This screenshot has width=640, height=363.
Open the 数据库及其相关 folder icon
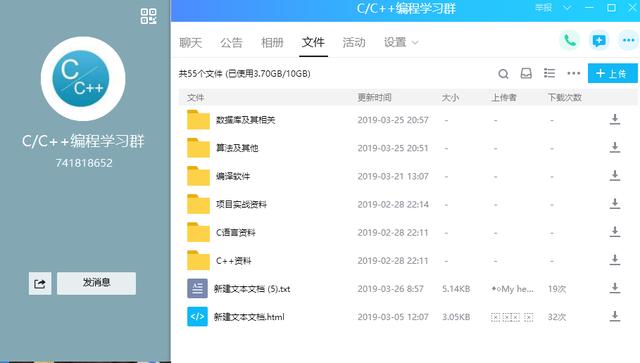tap(198, 120)
